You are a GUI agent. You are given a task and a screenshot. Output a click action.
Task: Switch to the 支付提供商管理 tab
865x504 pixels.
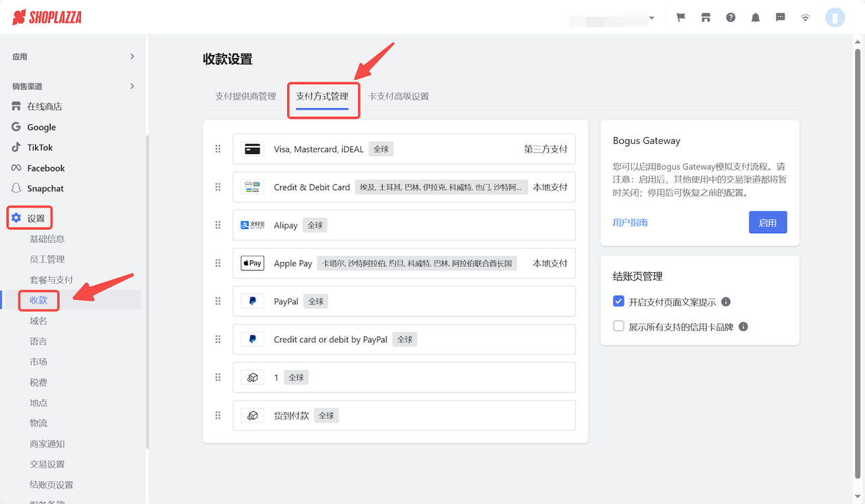(x=245, y=96)
